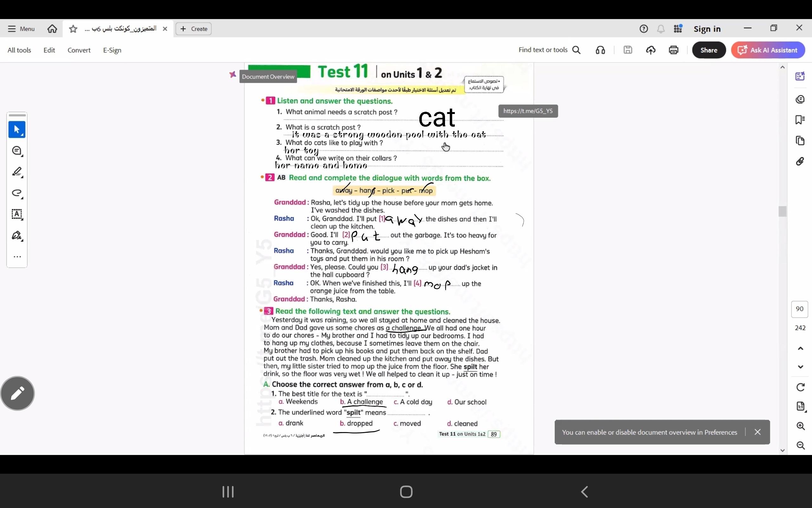Screen dimensions: 812x508
Task: Rotate the page view
Action: [x=801, y=387]
